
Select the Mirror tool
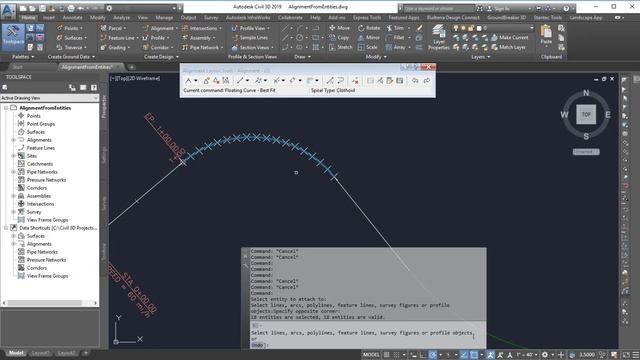(x=369, y=38)
